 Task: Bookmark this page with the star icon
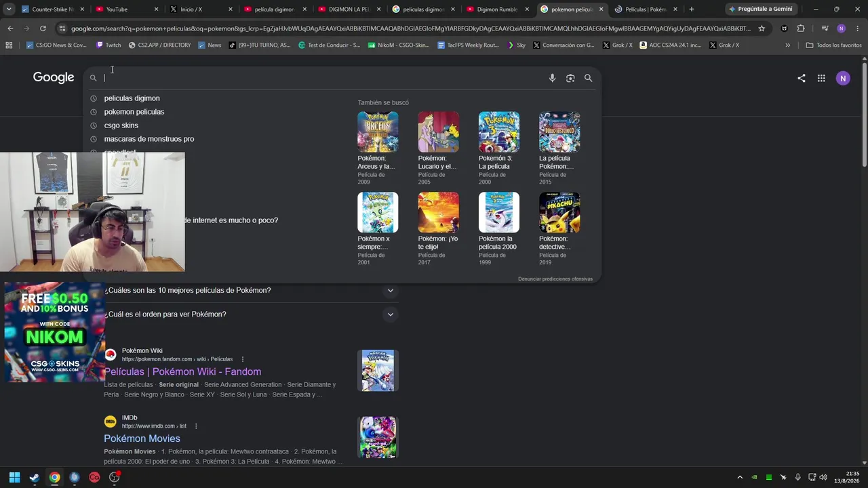[x=762, y=28]
